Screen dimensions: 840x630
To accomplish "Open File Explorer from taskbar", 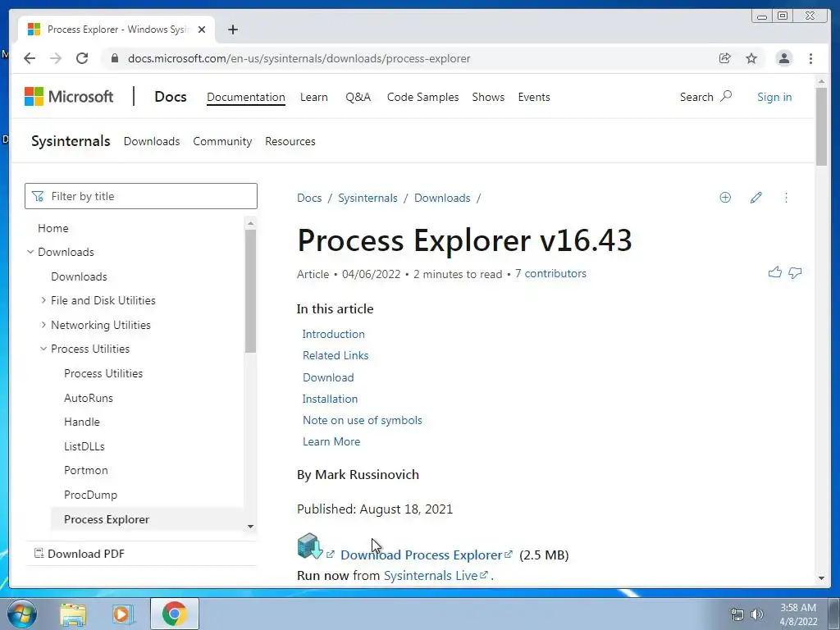I will point(73,614).
